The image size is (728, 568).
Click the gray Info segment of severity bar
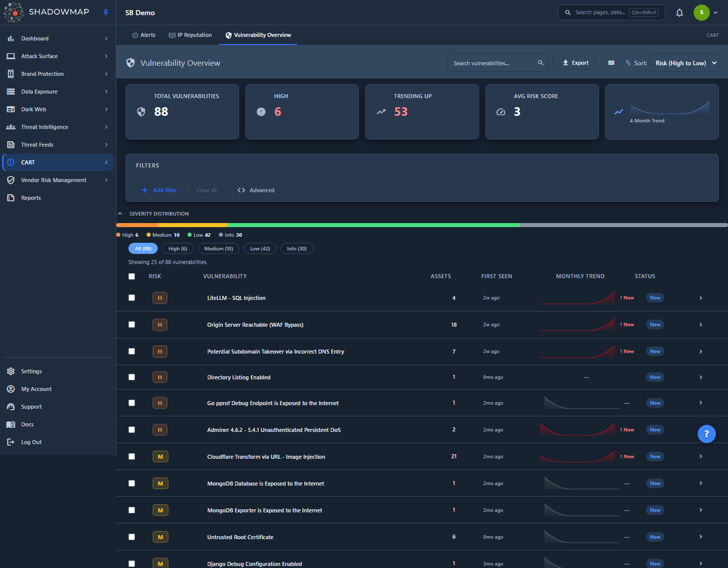[x=624, y=225]
